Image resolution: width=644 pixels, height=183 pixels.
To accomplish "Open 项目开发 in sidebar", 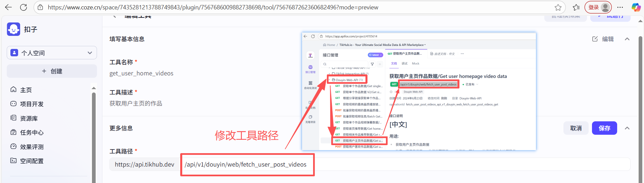I will point(32,104).
